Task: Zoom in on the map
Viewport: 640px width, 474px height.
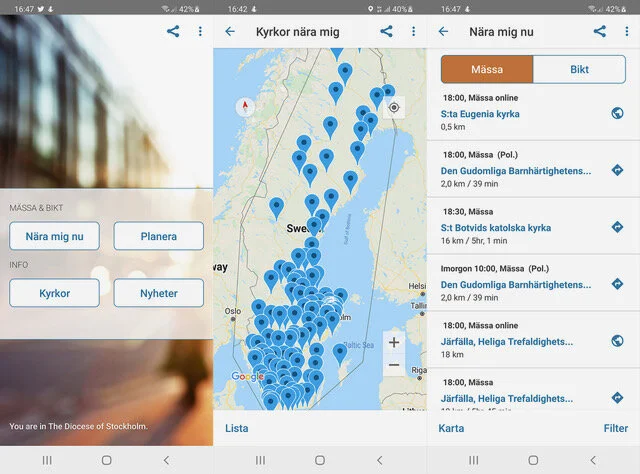Action: click(x=394, y=342)
